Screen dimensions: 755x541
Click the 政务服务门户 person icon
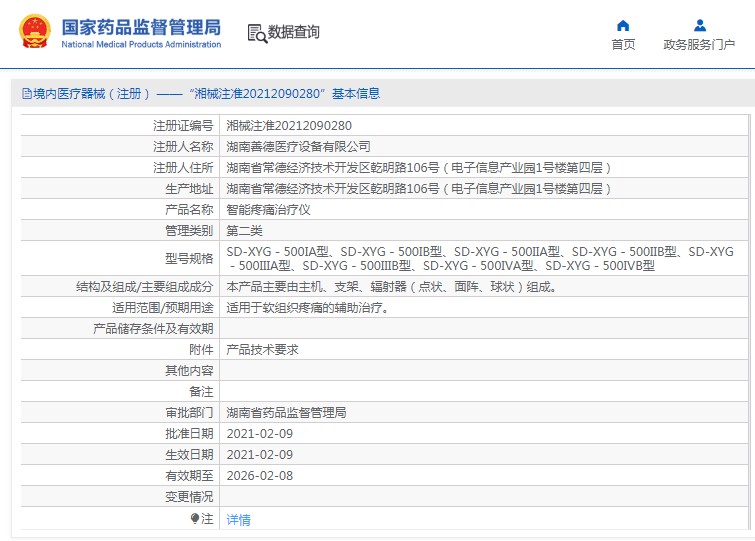click(x=699, y=25)
